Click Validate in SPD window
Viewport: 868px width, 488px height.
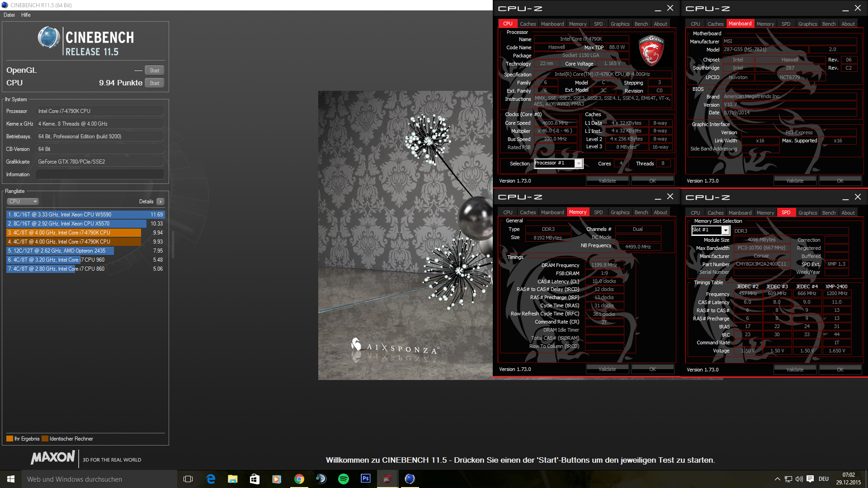(795, 370)
